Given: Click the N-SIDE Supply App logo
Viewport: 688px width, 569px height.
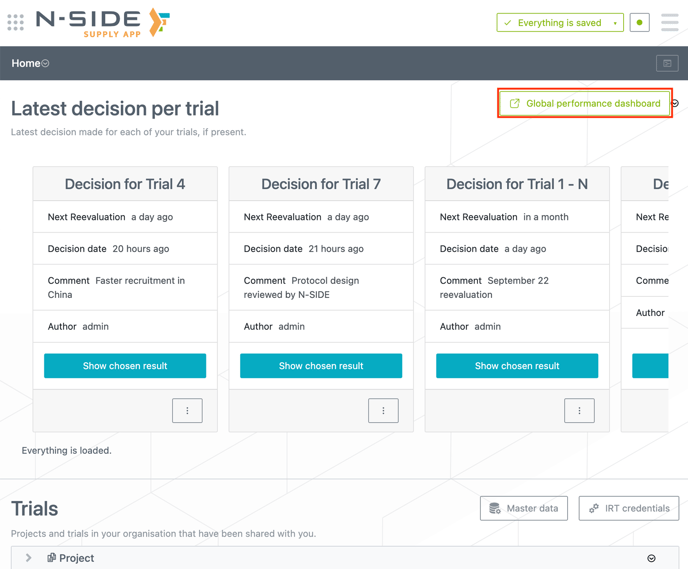Looking at the screenshot, I should [x=103, y=22].
